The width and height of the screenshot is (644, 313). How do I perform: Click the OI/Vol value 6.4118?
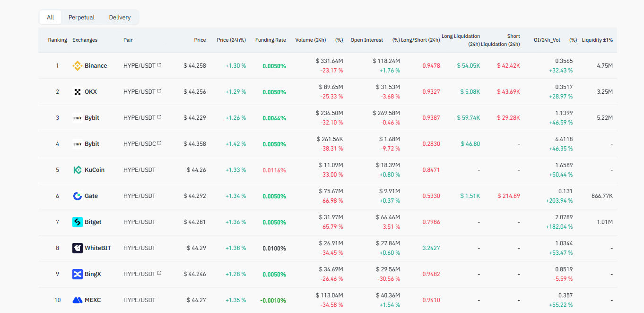tap(564, 139)
